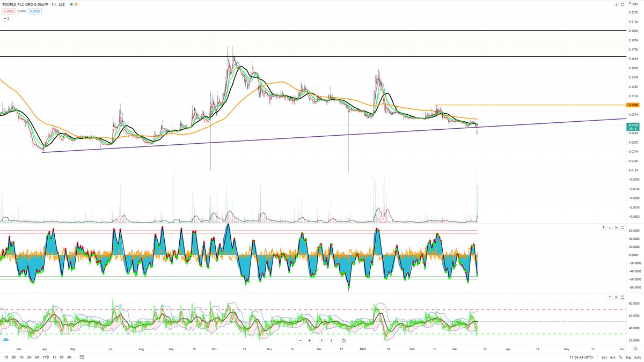Click the blue buy price 0.0750 button

35,11
